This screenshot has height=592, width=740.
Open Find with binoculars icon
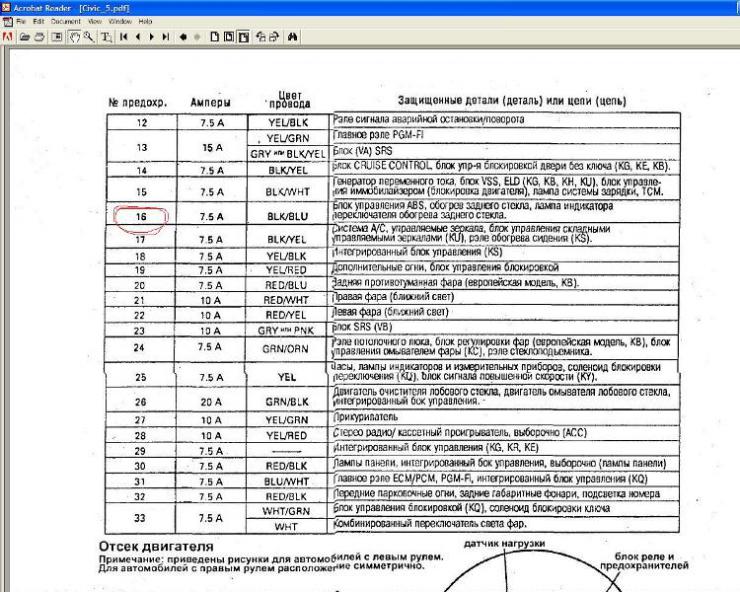tap(293, 37)
